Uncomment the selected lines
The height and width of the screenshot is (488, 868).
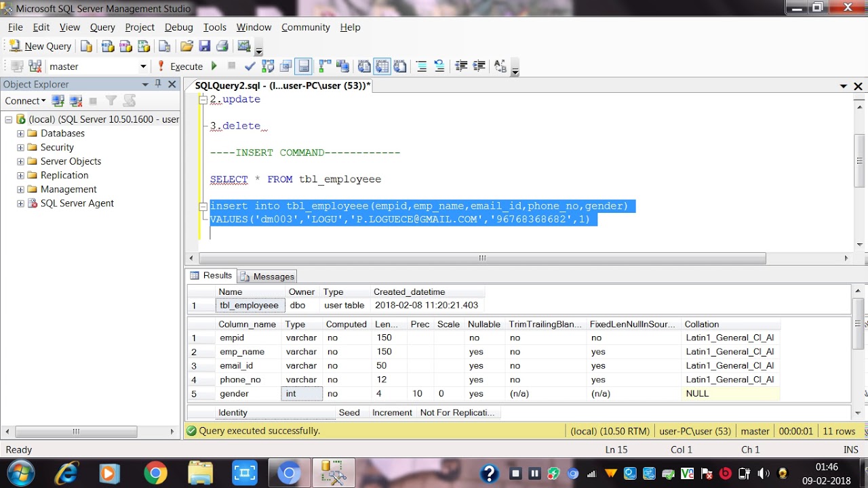point(439,66)
